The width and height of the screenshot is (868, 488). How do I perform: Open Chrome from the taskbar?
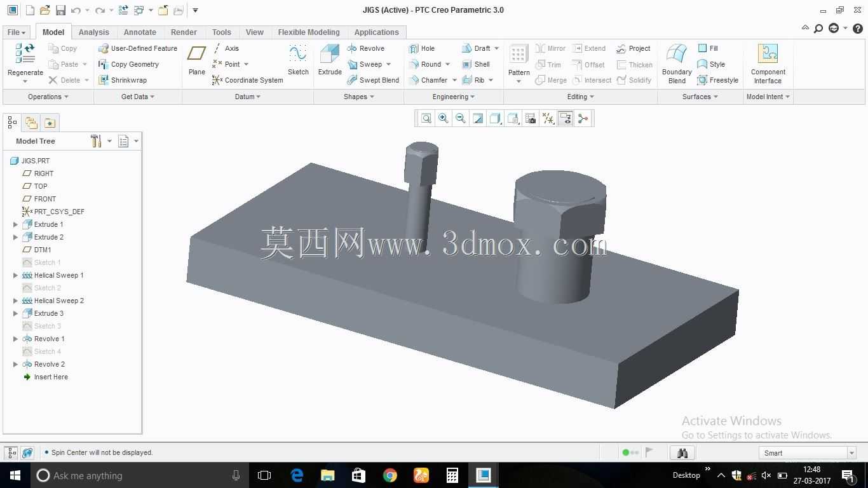pos(390,475)
